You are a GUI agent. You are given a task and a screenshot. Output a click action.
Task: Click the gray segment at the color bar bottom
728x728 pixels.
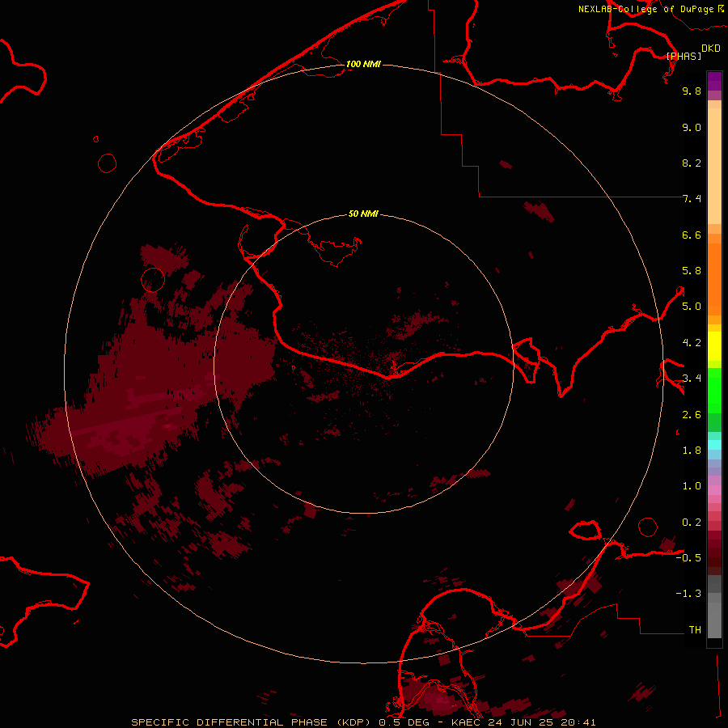pyautogui.click(x=714, y=616)
